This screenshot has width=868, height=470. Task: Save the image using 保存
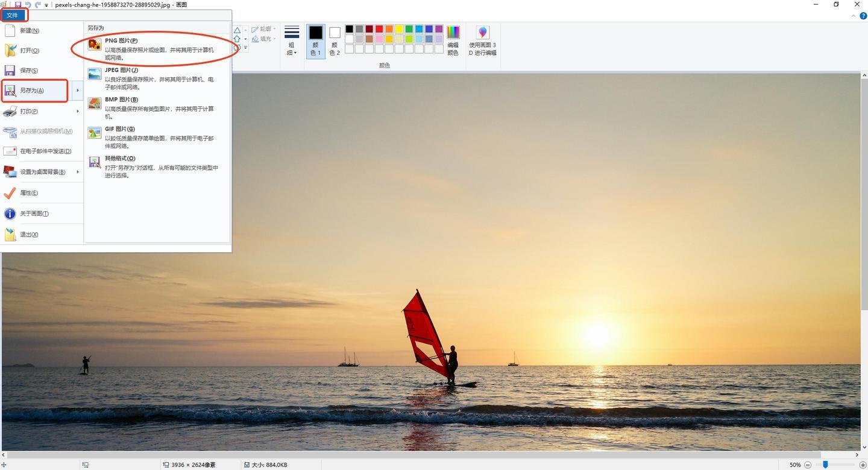28,71
